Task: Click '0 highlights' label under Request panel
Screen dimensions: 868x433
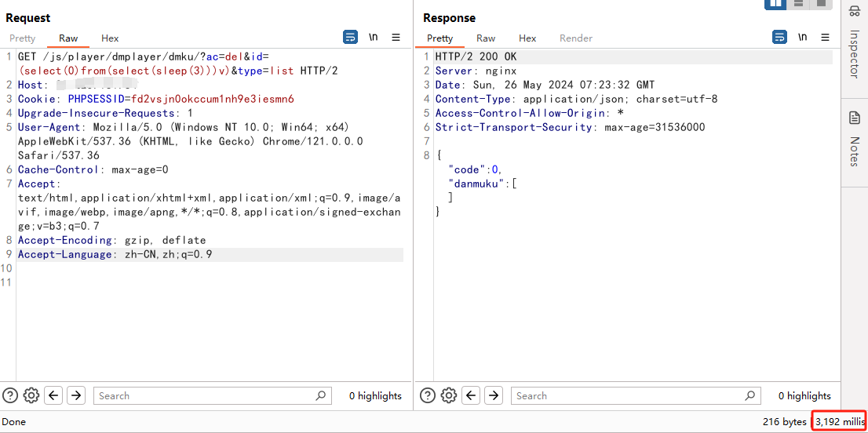Action: (x=375, y=396)
